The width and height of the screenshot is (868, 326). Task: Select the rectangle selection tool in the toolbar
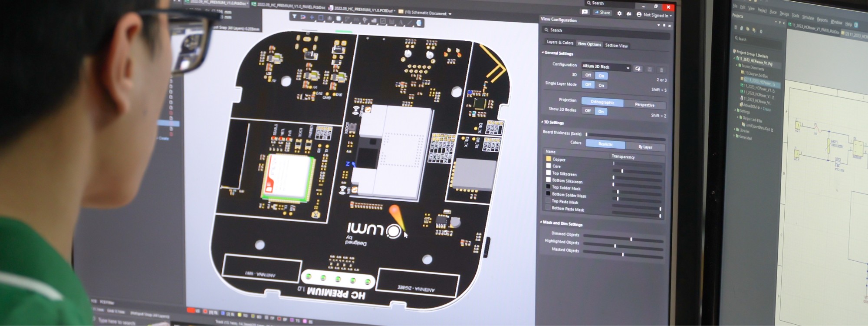pos(321,18)
